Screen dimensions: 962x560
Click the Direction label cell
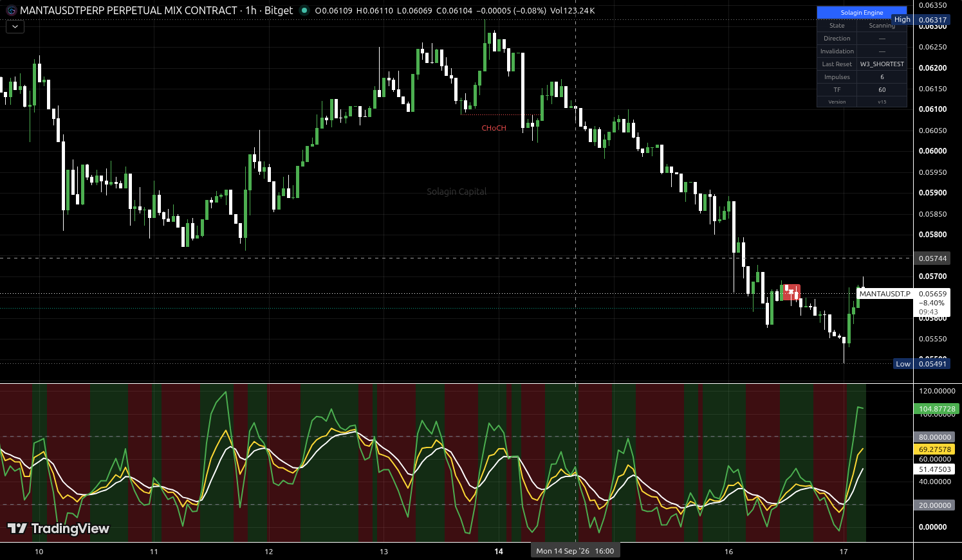(x=837, y=39)
